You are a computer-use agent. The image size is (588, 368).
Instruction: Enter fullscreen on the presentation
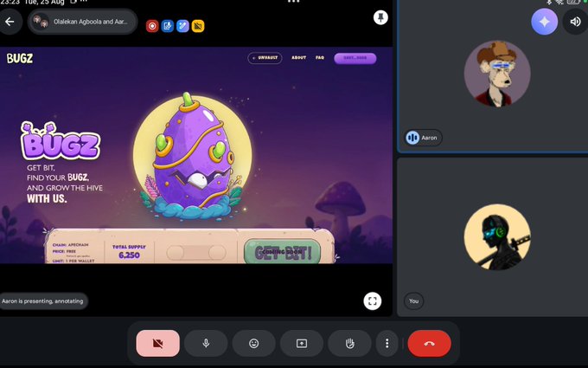click(373, 300)
